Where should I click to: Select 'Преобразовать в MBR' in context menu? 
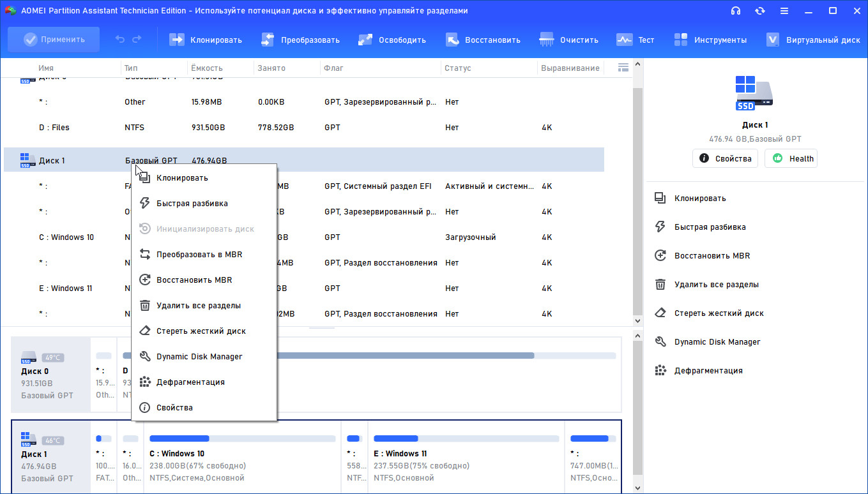click(x=199, y=255)
